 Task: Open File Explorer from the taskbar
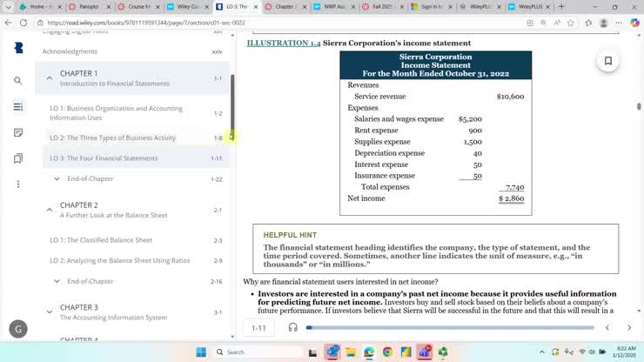[x=351, y=352]
